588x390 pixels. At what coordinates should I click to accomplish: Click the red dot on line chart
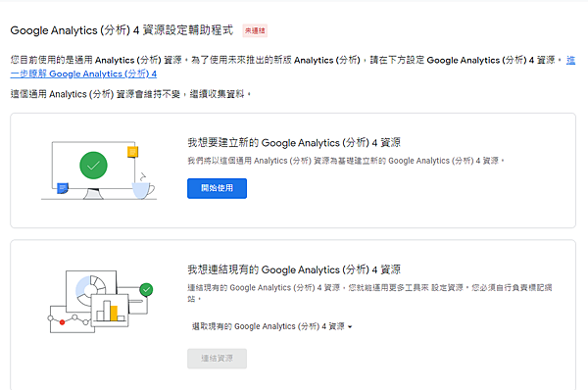63,322
